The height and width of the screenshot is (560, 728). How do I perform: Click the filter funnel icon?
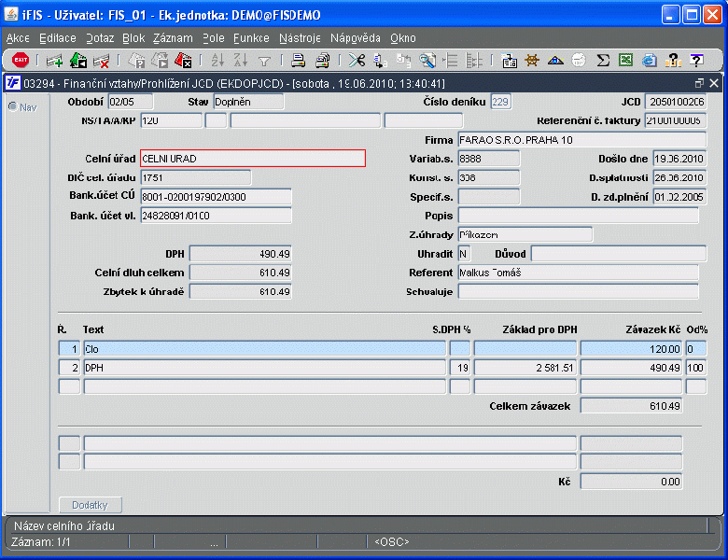264,61
